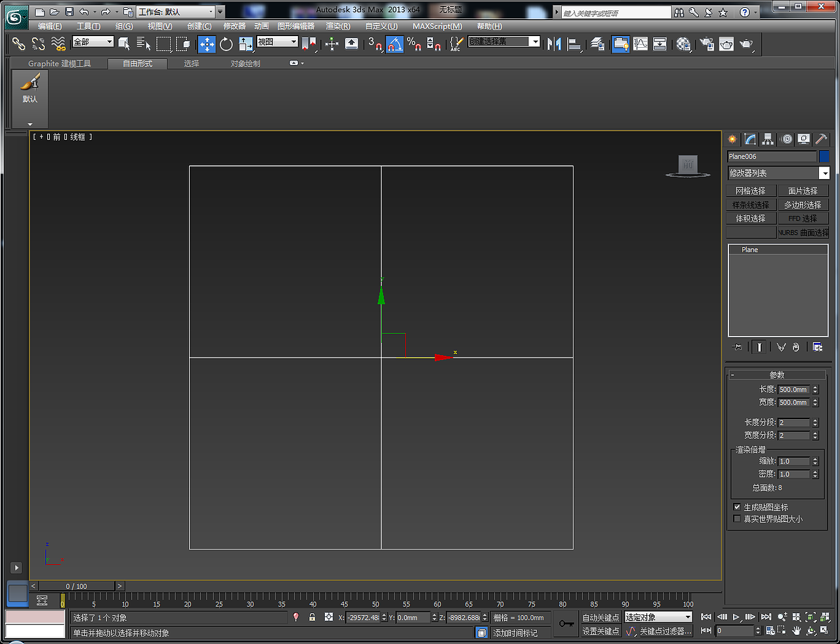Open the 工具(T) menu

coord(89,26)
